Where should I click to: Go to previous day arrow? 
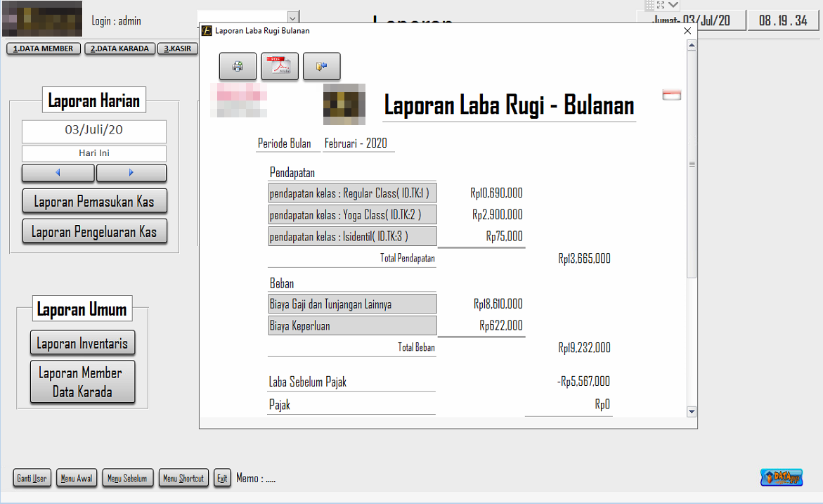58,173
